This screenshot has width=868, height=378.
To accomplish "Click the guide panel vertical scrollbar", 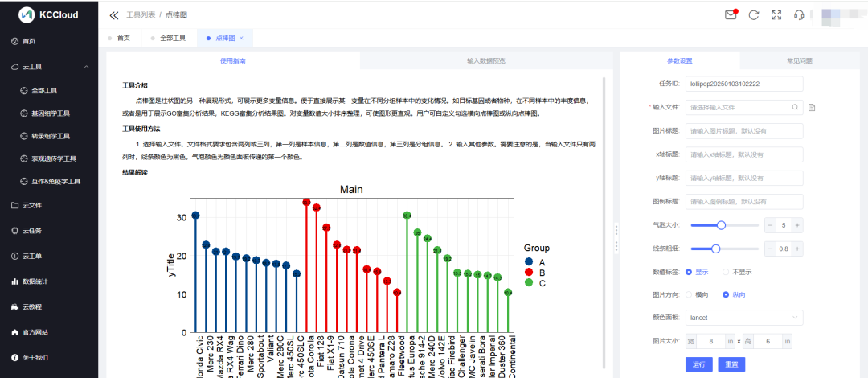I will tap(604, 222).
